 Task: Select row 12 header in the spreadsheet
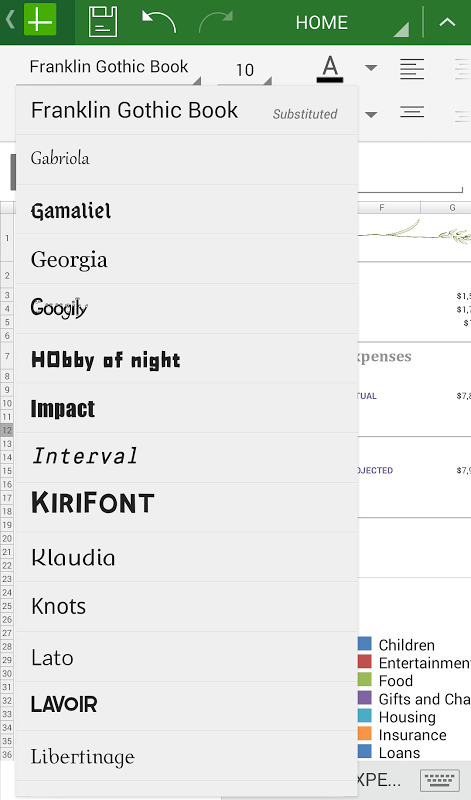[x=7, y=430]
